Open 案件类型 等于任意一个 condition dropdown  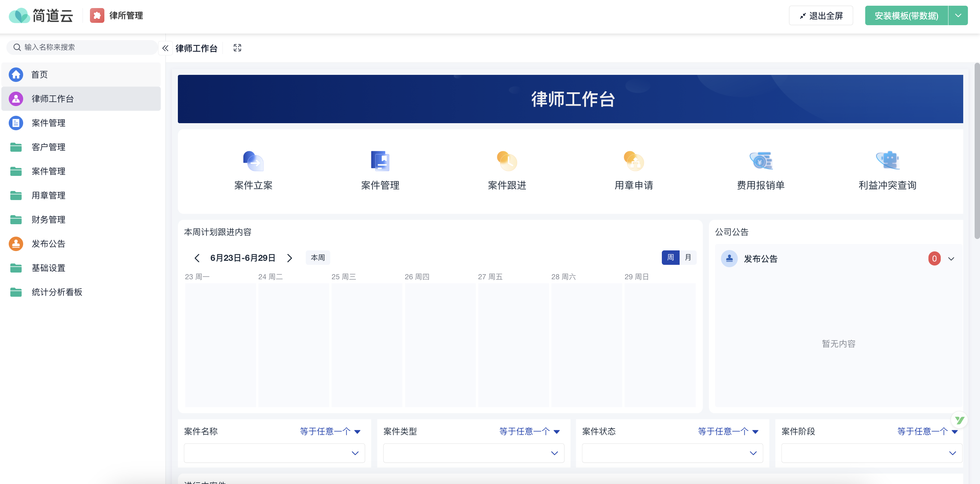tap(529, 432)
